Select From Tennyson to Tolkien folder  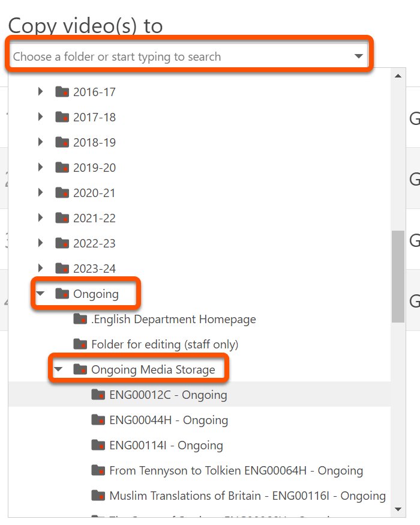pyautogui.click(x=236, y=470)
